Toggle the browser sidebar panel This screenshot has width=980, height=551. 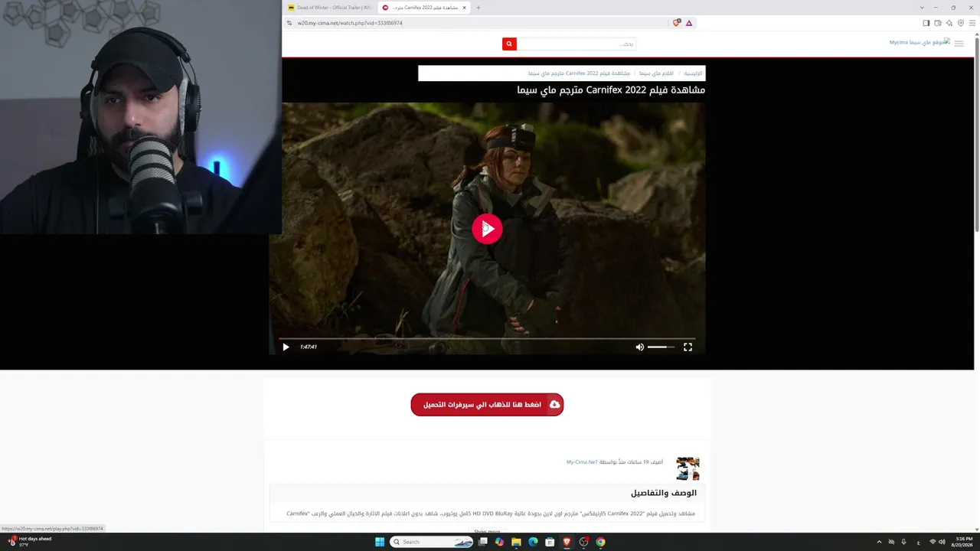tap(926, 23)
